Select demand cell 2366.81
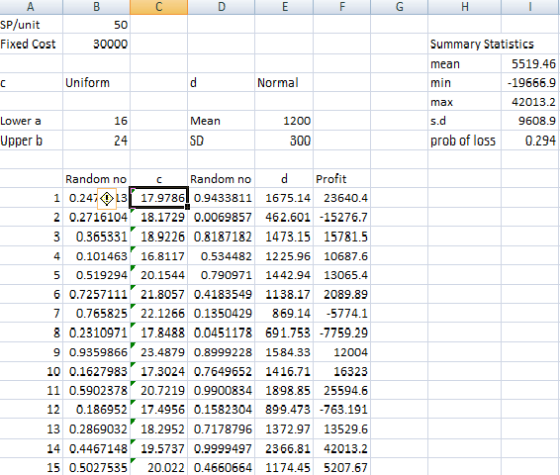The height and width of the screenshot is (475, 560). 284,448
